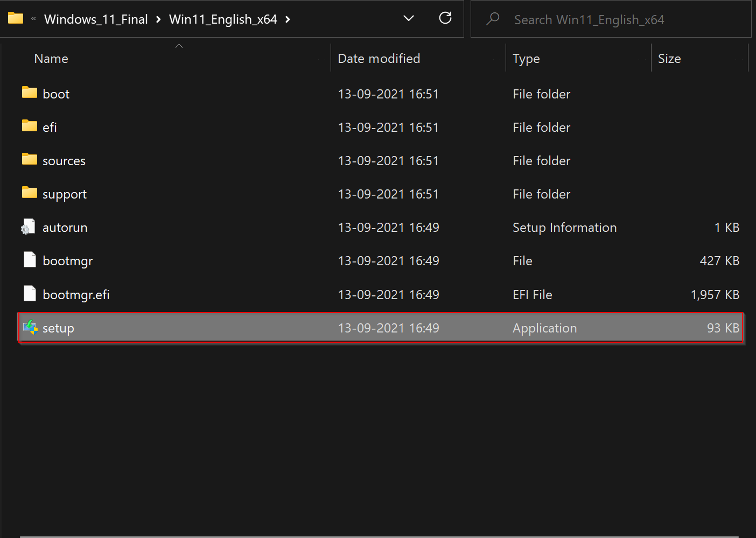756x538 pixels.
Task: Click the setup application icon
Action: click(x=30, y=327)
